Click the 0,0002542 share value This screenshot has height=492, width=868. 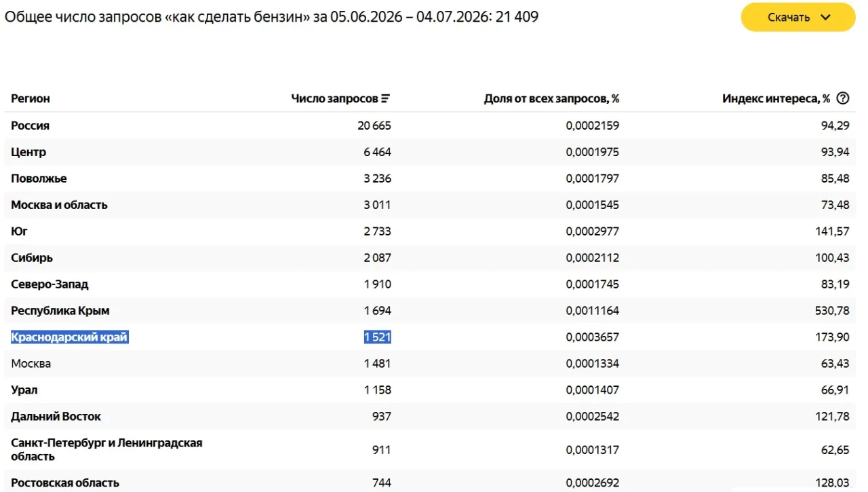coord(593,417)
